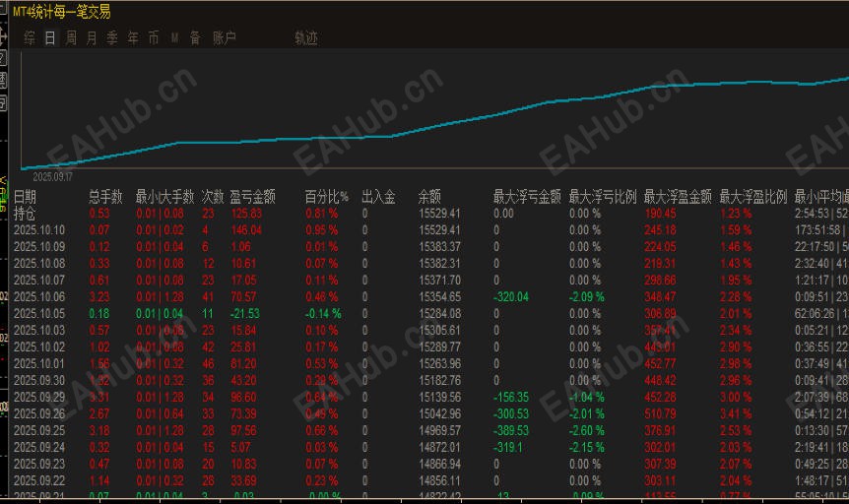Switch to the 年 yearly tab
The image size is (849, 504).
[x=133, y=37]
